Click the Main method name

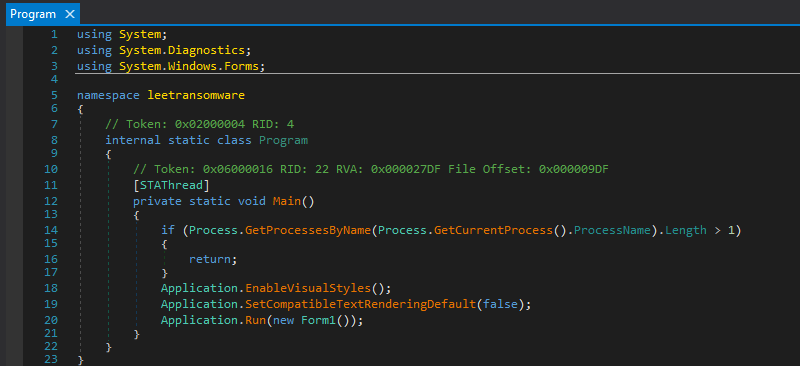(x=287, y=201)
